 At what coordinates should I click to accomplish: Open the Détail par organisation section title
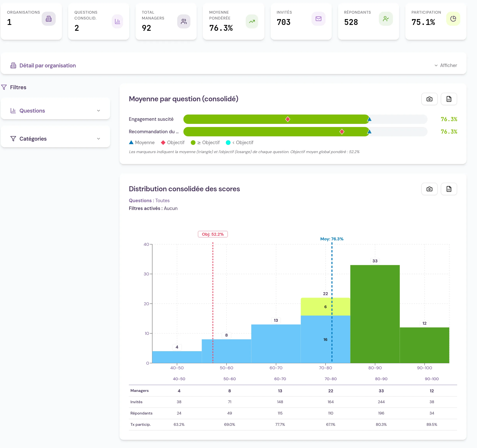(48, 65)
